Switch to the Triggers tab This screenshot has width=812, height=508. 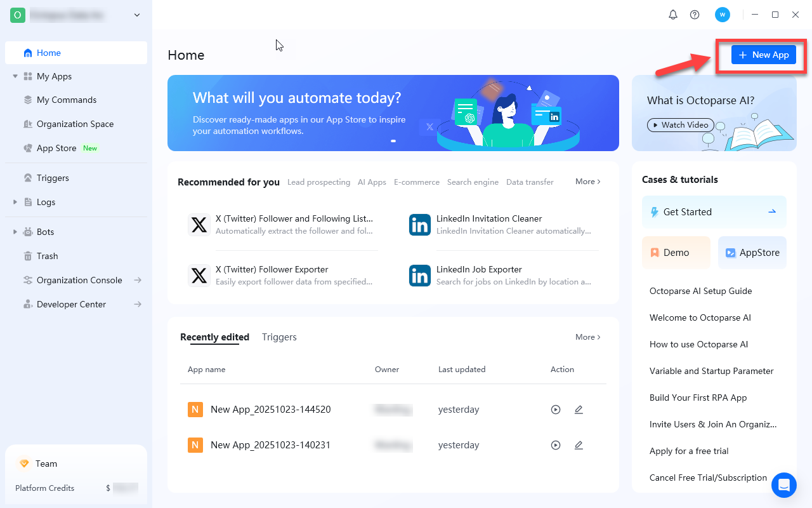279,337
